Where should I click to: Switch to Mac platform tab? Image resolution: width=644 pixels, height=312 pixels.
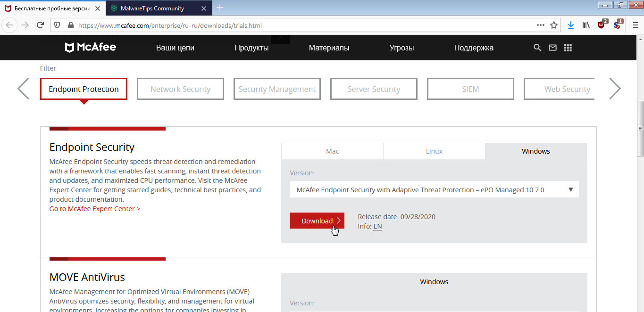pyautogui.click(x=332, y=151)
